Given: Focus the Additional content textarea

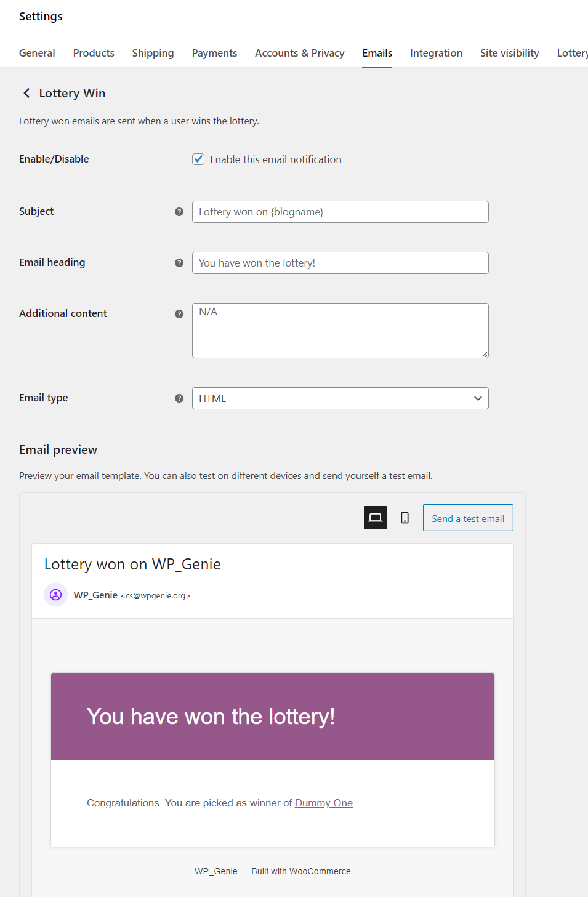Looking at the screenshot, I should click(340, 331).
